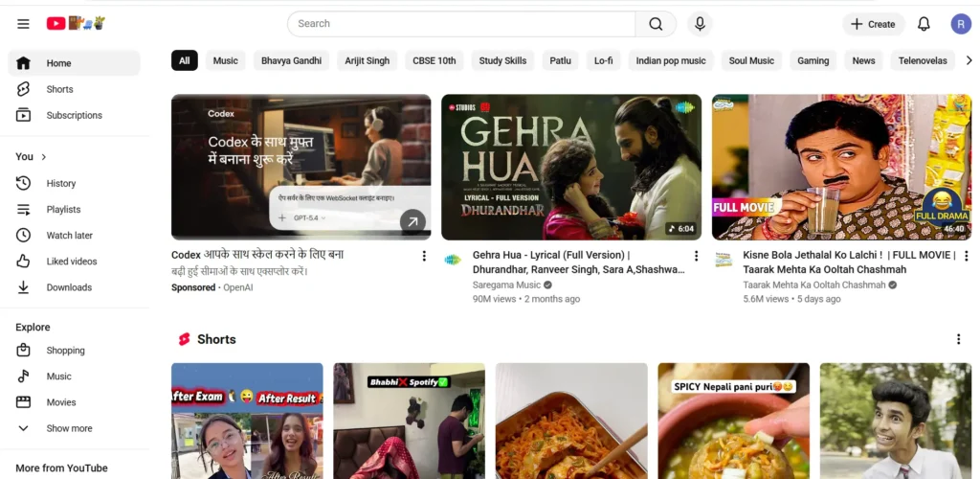This screenshot has width=980, height=479.
Task: Open the schoolboy in tie short
Action: click(x=896, y=421)
